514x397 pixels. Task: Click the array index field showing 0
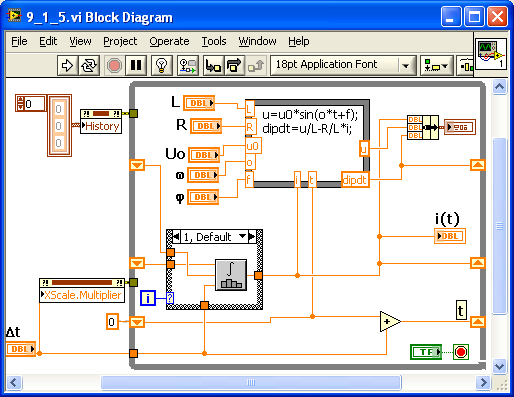tap(35, 104)
